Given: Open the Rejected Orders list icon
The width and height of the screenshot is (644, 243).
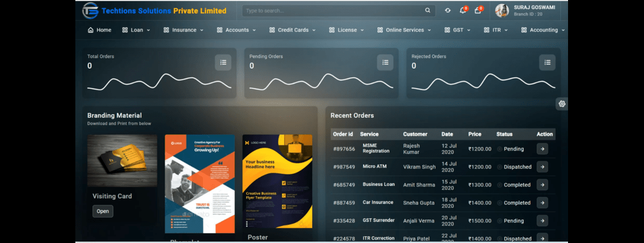Looking at the screenshot, I should [x=547, y=62].
